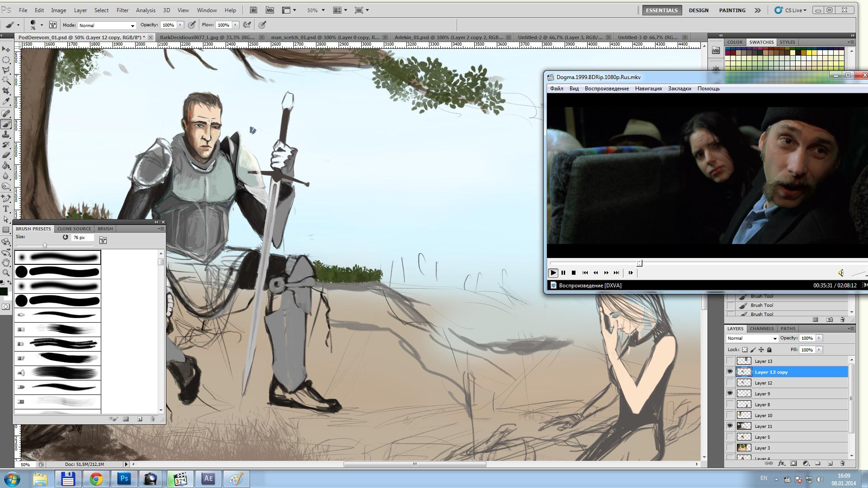868x488 pixels.
Task: Select the Eyedropper tool
Action: point(6,102)
